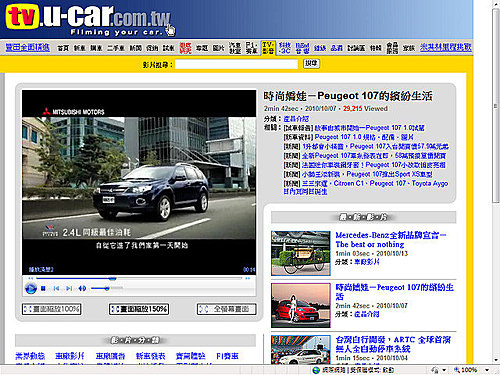Stop the video with the square button
Viewport: 500px width, 375px height.
point(43,288)
